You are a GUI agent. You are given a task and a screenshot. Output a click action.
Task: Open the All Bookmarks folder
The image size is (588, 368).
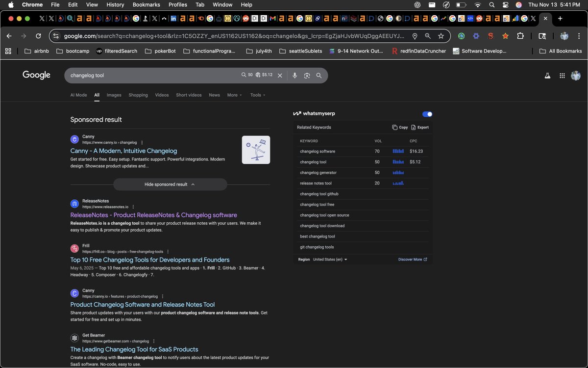561,51
